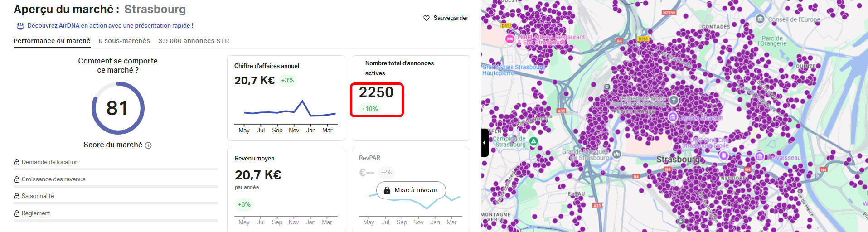Click the Croissance des revenus progress bar
This screenshot has width=868, height=232.
(116, 186)
